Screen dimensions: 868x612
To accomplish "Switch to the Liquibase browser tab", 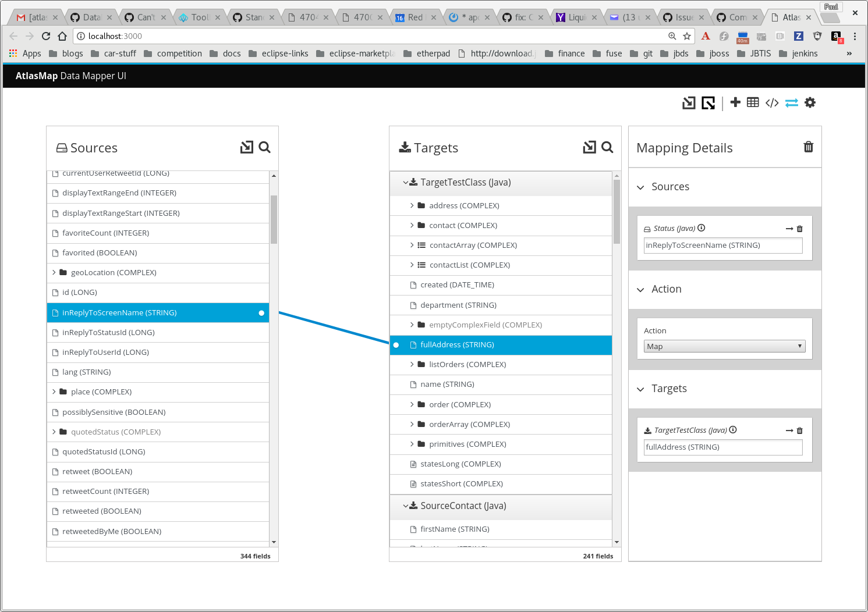I will point(577,17).
